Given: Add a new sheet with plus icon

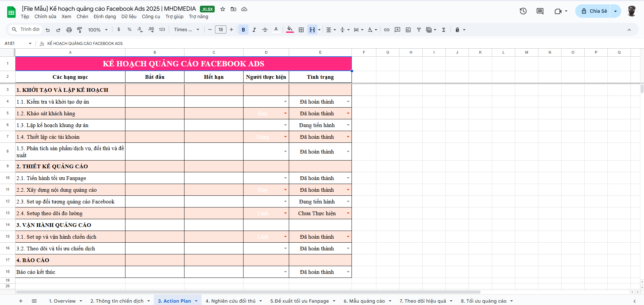Looking at the screenshot, I should click(x=21, y=301).
